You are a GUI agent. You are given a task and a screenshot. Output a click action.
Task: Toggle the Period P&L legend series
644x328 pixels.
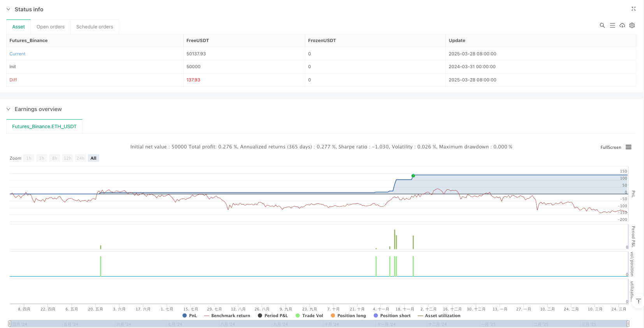pos(273,316)
